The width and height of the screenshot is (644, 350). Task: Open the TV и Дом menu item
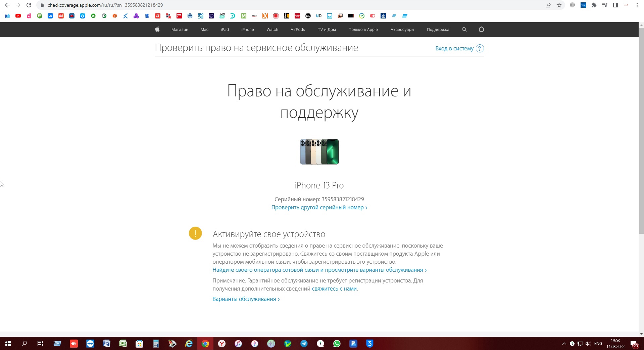pos(327,30)
